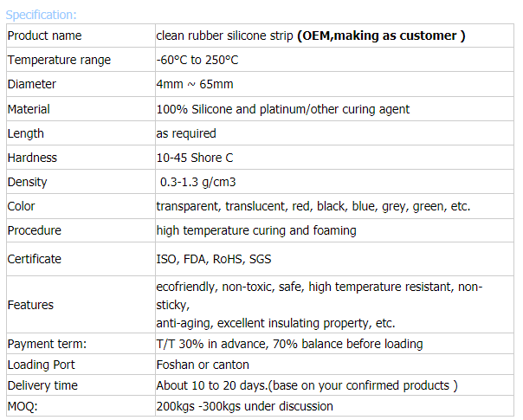Select the 'Length' label cell
The image size is (523, 420).
click(81, 133)
